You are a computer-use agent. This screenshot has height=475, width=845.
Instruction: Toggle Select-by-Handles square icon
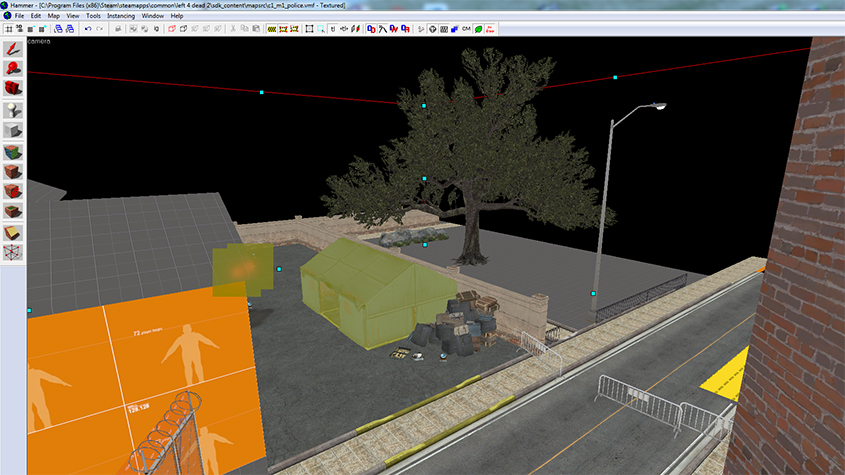309,29
